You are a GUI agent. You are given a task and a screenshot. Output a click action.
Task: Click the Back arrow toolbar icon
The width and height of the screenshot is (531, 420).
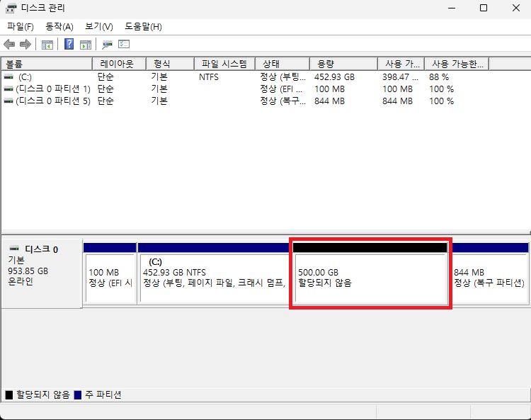click(9, 44)
